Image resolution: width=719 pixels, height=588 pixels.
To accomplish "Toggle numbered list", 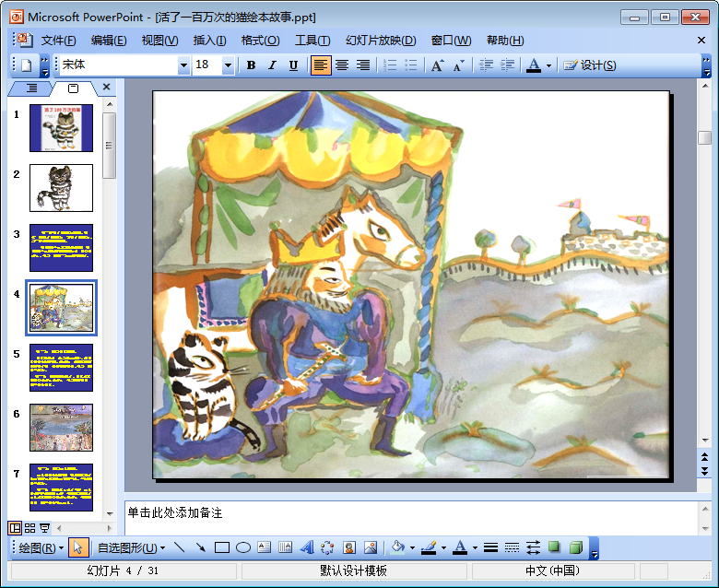I will click(390, 65).
